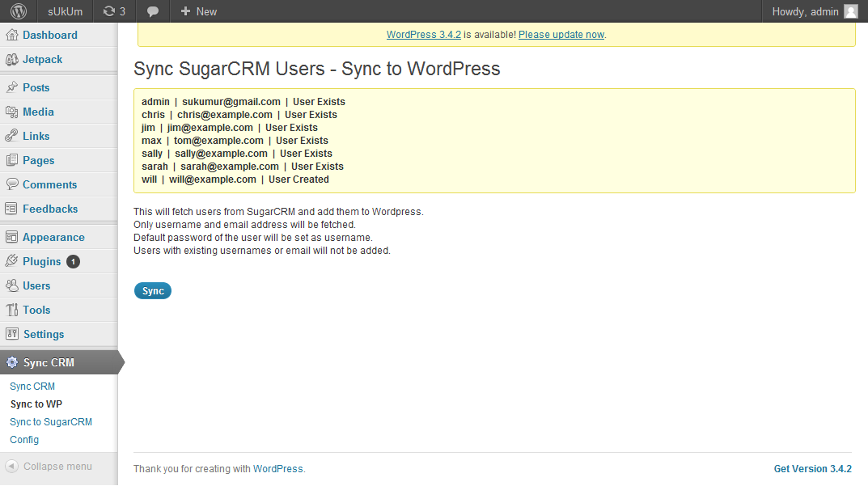Open the Dashboard menu
This screenshot has height=486, width=868.
click(x=50, y=35)
